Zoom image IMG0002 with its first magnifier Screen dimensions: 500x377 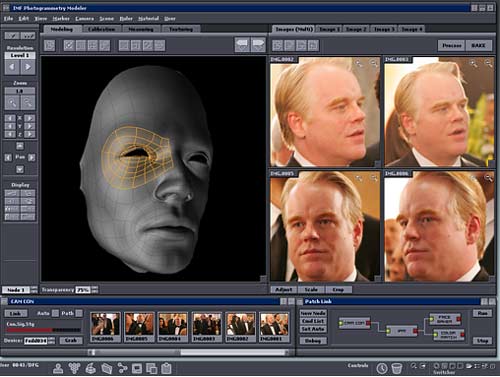coord(359,63)
